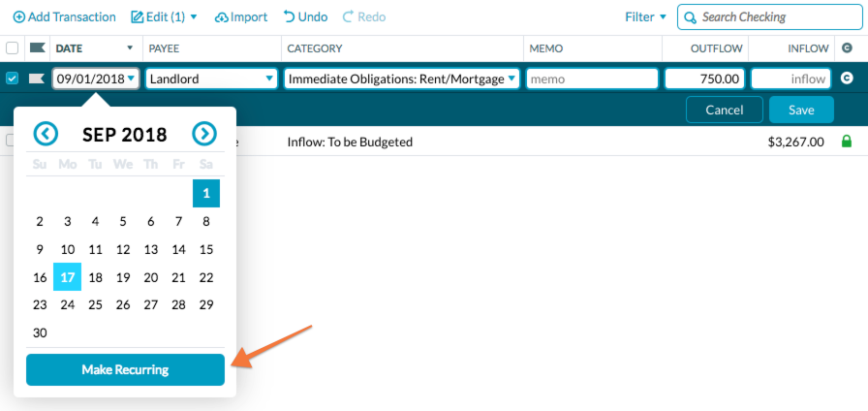Focus the Search Checking field

click(x=769, y=17)
